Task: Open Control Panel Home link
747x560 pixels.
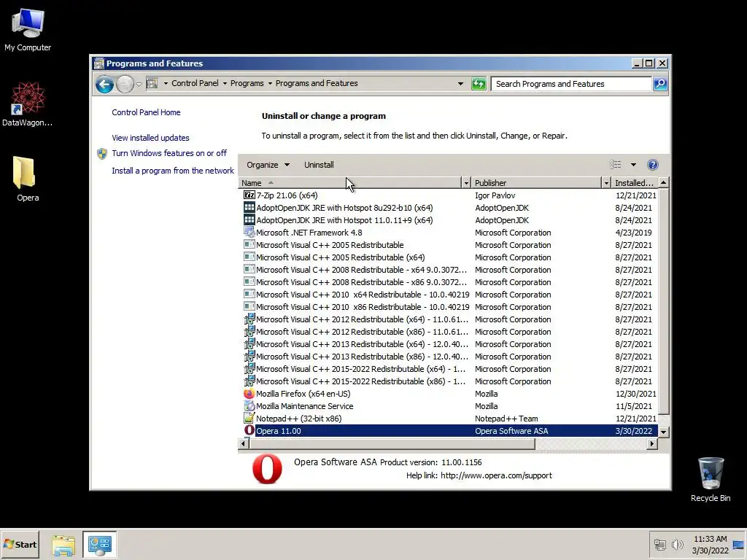Action: [x=146, y=112]
